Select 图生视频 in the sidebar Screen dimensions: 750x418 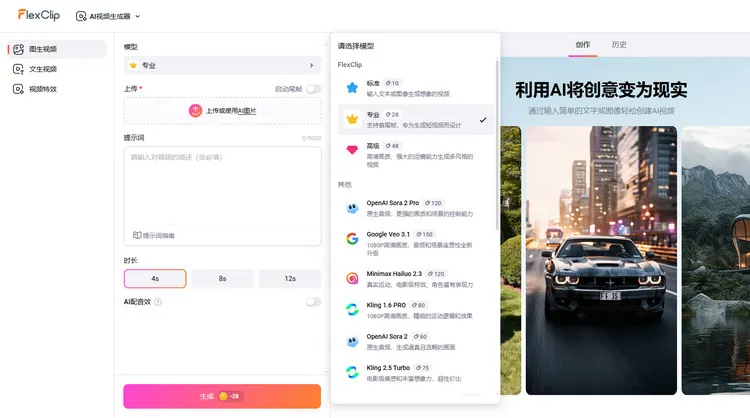(57, 49)
